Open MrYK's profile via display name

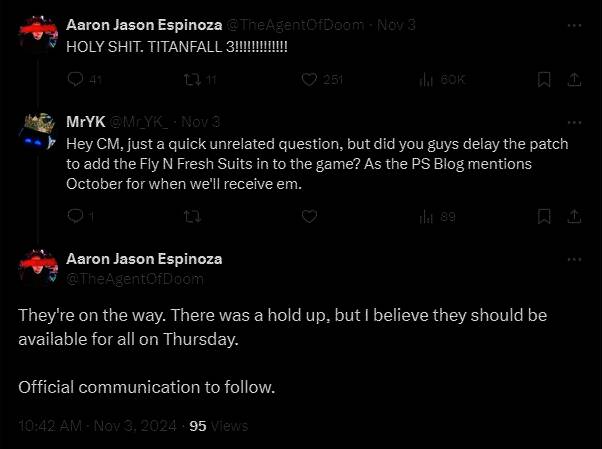tap(85, 121)
